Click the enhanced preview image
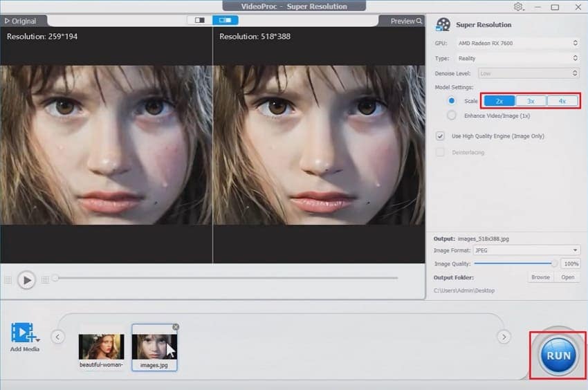The height and width of the screenshot is (390, 588). click(319, 145)
